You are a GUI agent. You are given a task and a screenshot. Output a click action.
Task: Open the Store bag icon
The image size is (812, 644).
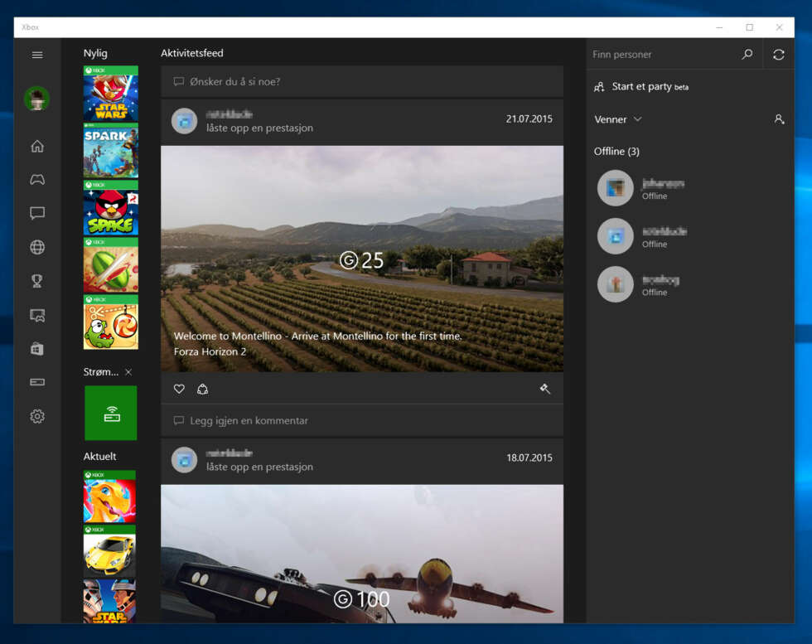point(37,349)
